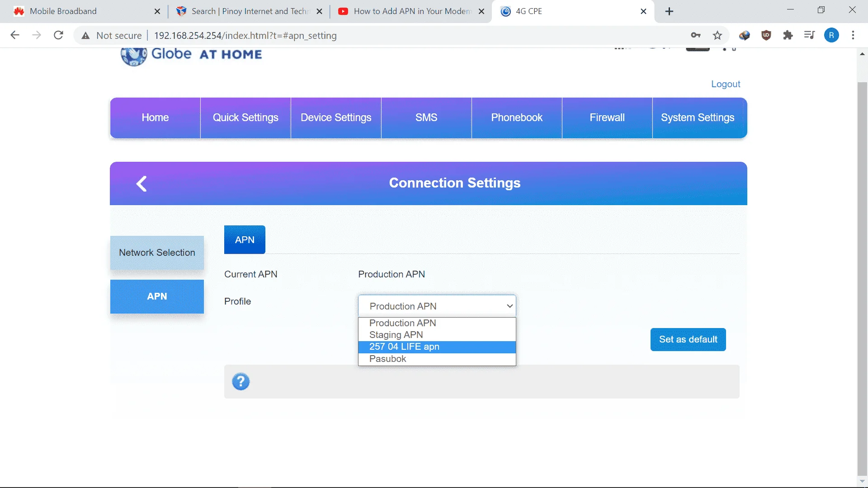This screenshot has width=868, height=488.
Task: Collapse the Profile dropdown combo box
Action: click(x=437, y=306)
